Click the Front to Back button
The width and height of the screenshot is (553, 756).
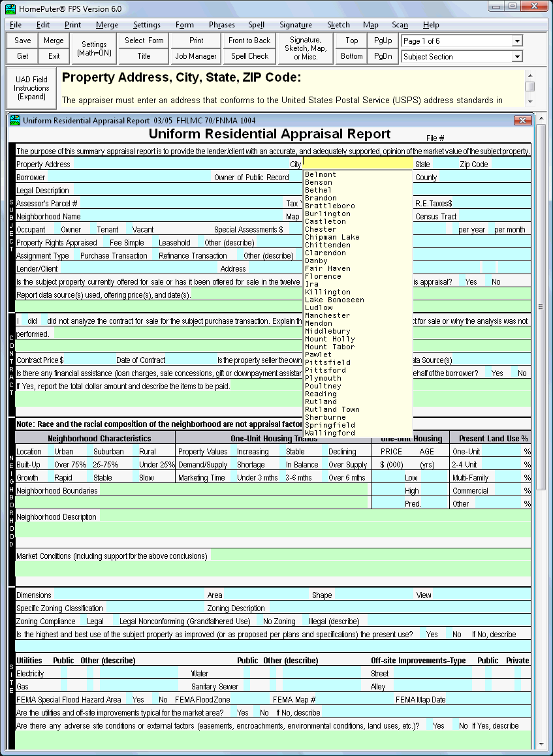249,40
